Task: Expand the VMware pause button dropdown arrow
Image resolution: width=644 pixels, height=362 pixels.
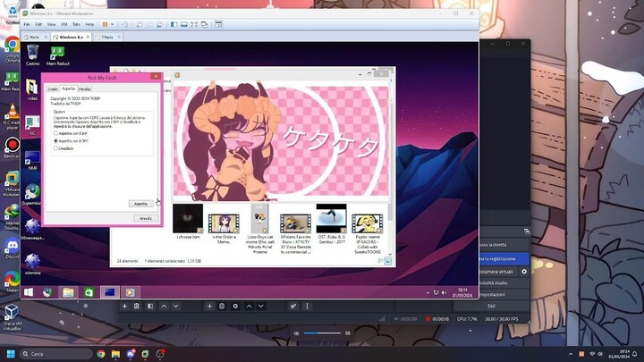Action: click(x=111, y=24)
